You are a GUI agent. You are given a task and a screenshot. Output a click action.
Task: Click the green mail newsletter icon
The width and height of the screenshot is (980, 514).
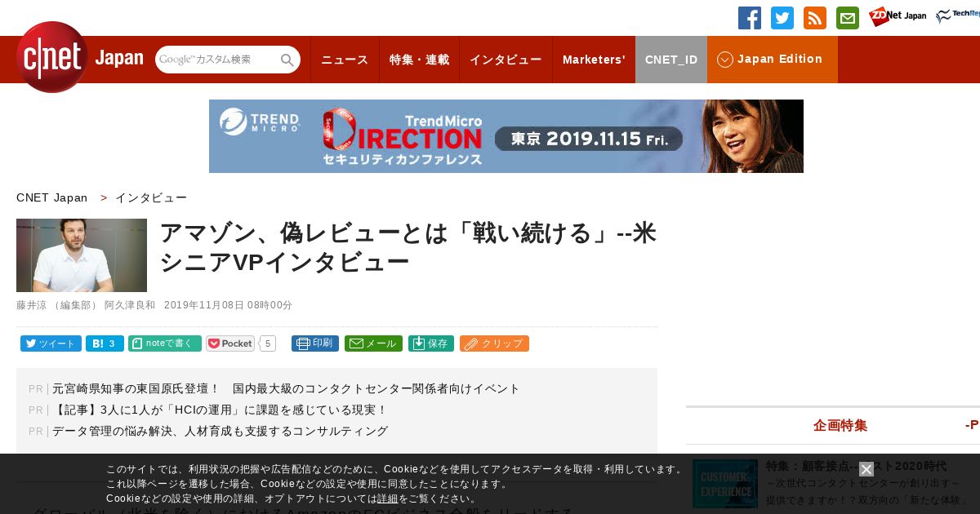click(848, 18)
